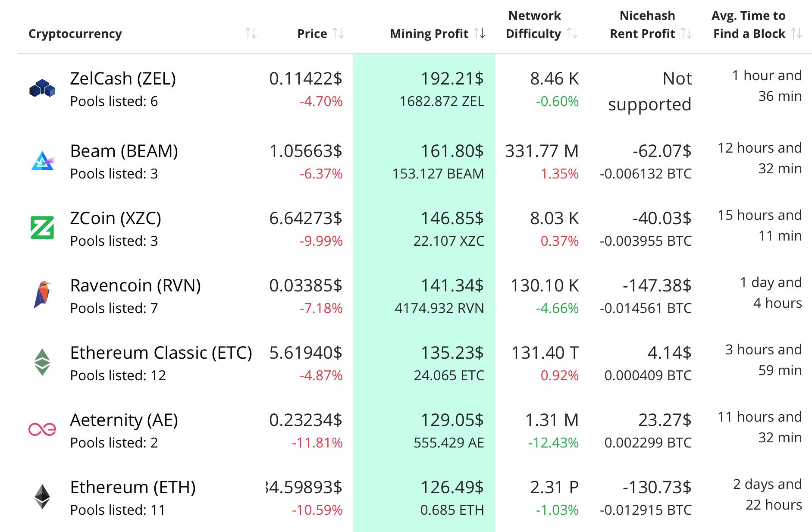Click the Ravencoin bird logo icon
Screen dimensions: 812x532
[42, 295]
